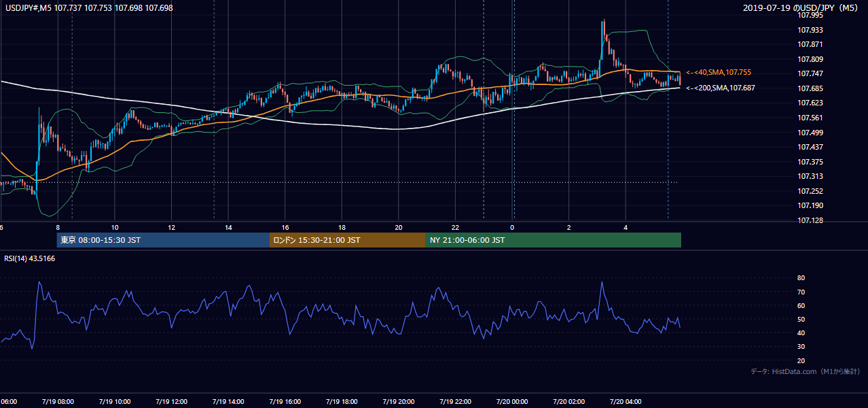Click the 107.871 price axis label
Viewport: 868px width, 408px height.
[x=812, y=44]
